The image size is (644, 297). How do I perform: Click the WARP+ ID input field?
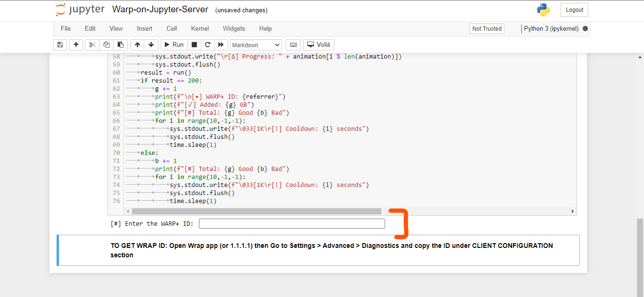292,224
